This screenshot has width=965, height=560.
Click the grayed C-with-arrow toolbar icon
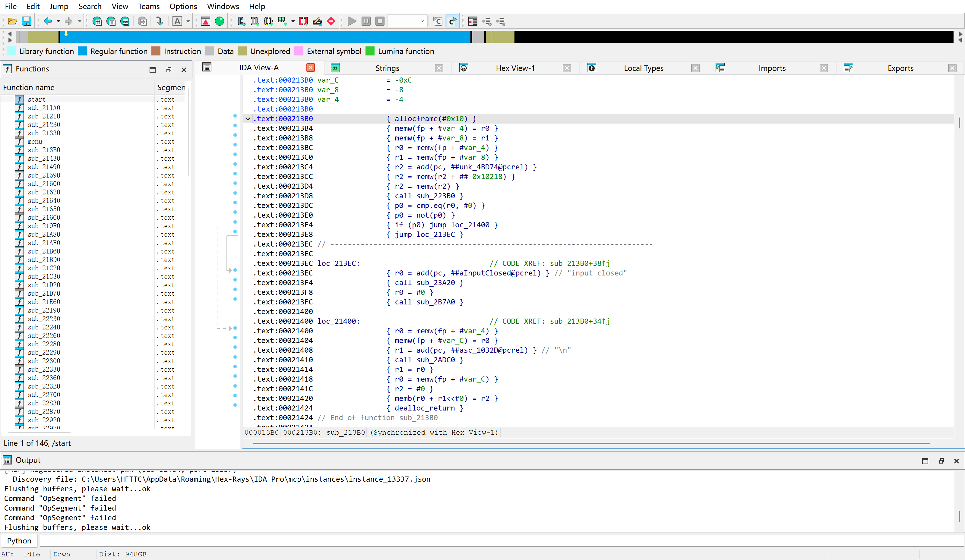(438, 21)
